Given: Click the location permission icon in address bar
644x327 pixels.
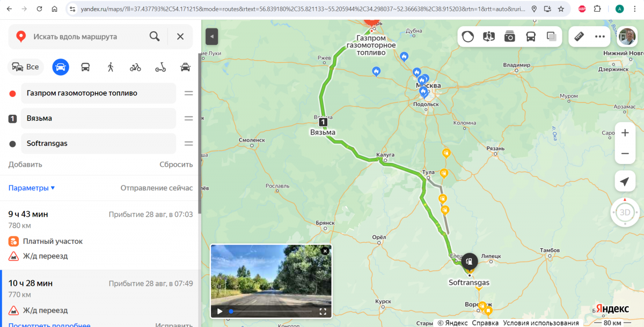Looking at the screenshot, I should point(534,9).
